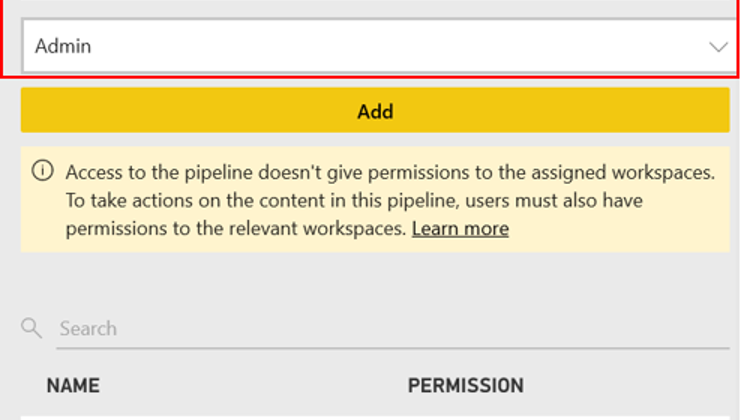Click the info icon in the yellow notice
The width and height of the screenshot is (750, 420).
[x=42, y=171]
